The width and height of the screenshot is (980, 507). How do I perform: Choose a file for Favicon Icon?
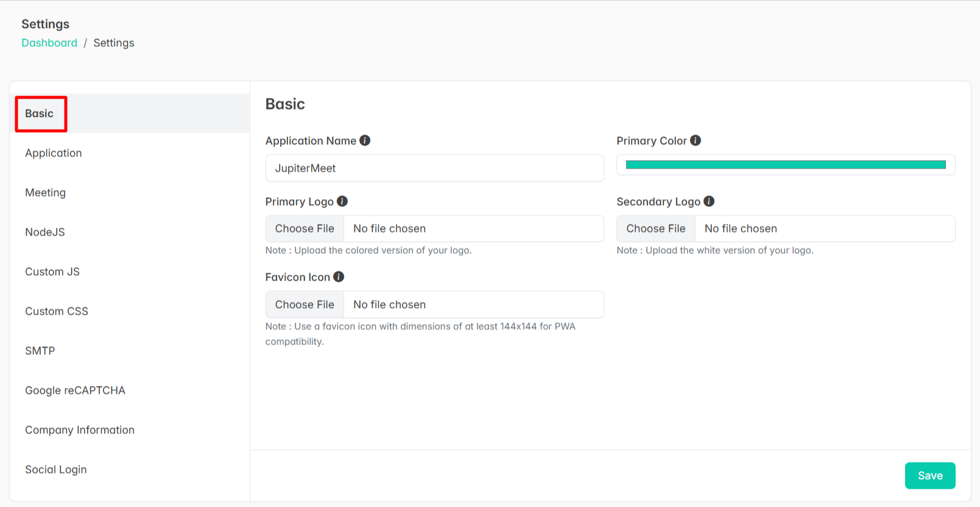click(305, 304)
